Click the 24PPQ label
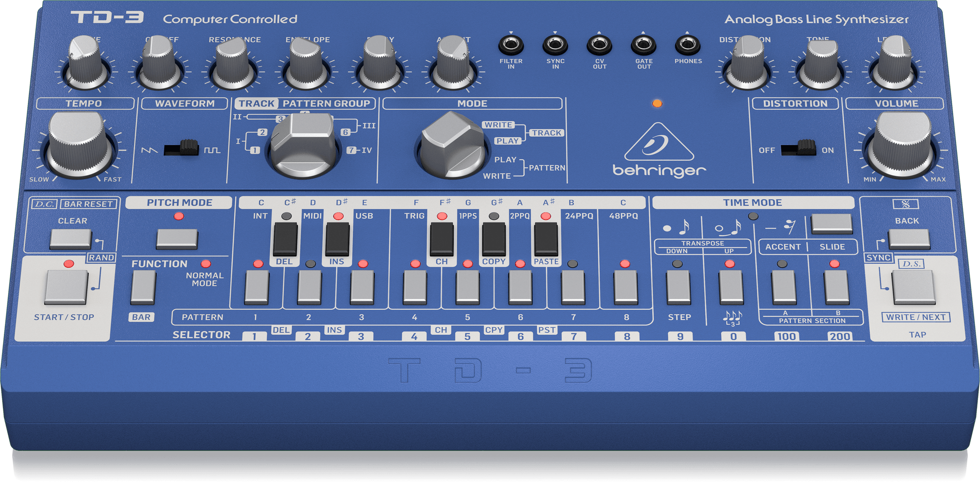 tap(579, 216)
